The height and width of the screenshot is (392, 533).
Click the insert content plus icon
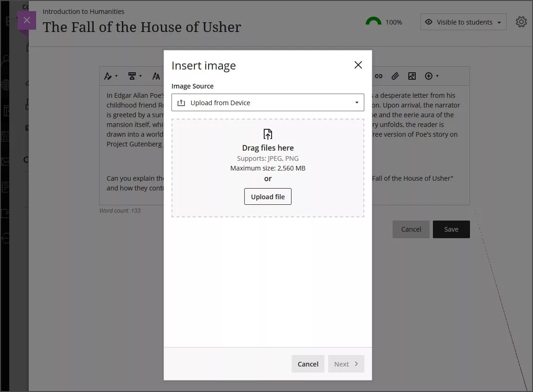point(428,76)
